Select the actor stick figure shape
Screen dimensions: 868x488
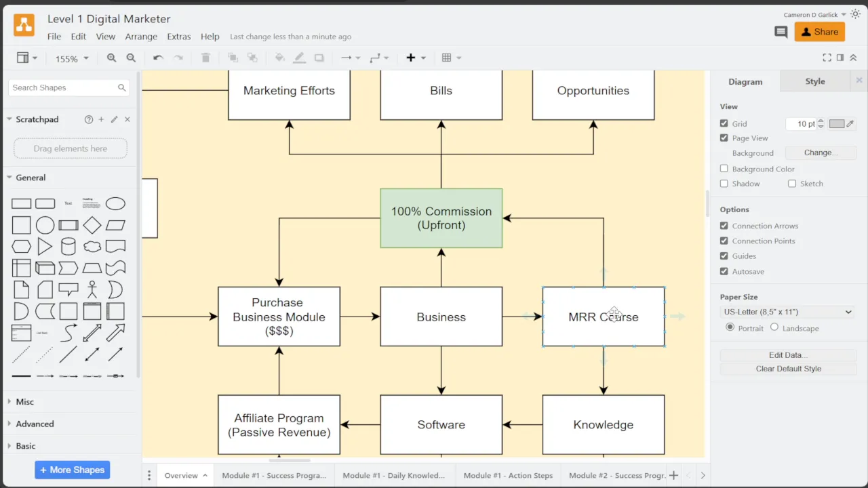92,290
